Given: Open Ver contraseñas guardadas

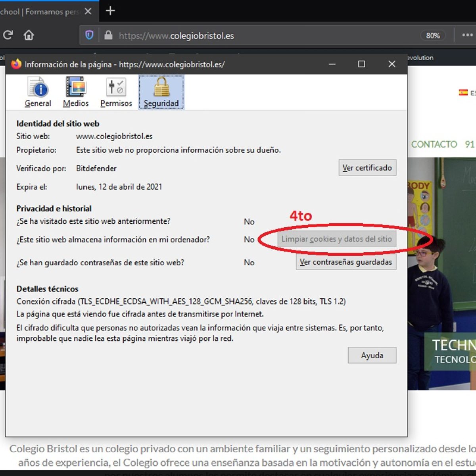Looking at the screenshot, I should [345, 262].
